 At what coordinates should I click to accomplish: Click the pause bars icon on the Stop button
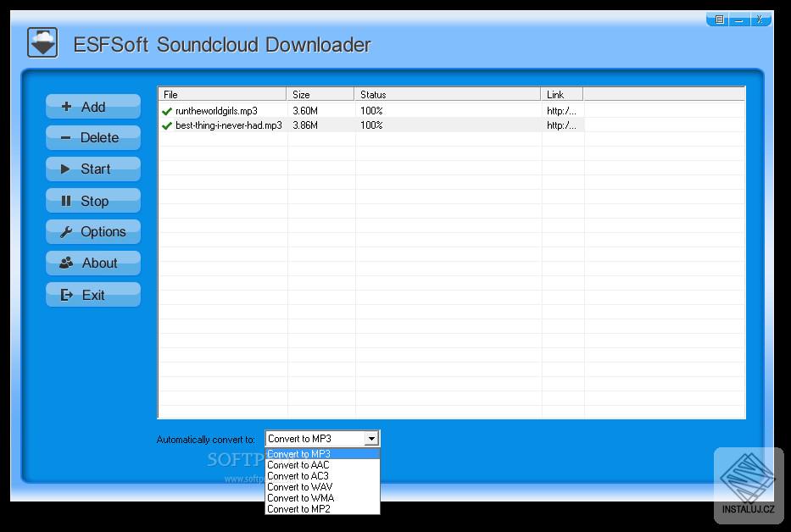click(65, 201)
